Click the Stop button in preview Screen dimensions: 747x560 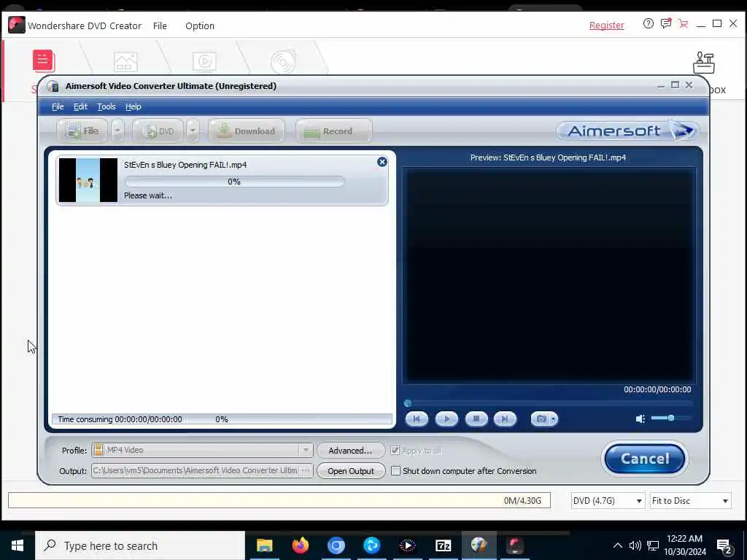476,419
